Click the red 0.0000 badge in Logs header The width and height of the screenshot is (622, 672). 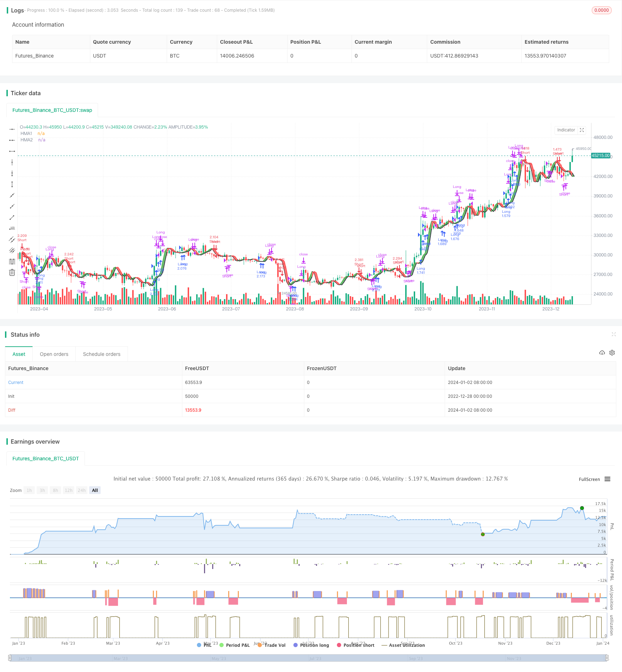click(x=601, y=10)
